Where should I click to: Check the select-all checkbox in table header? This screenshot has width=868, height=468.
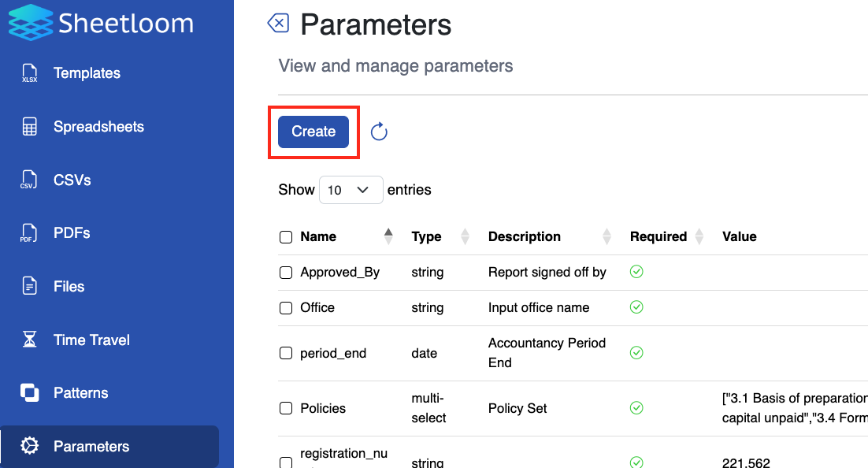pos(285,236)
